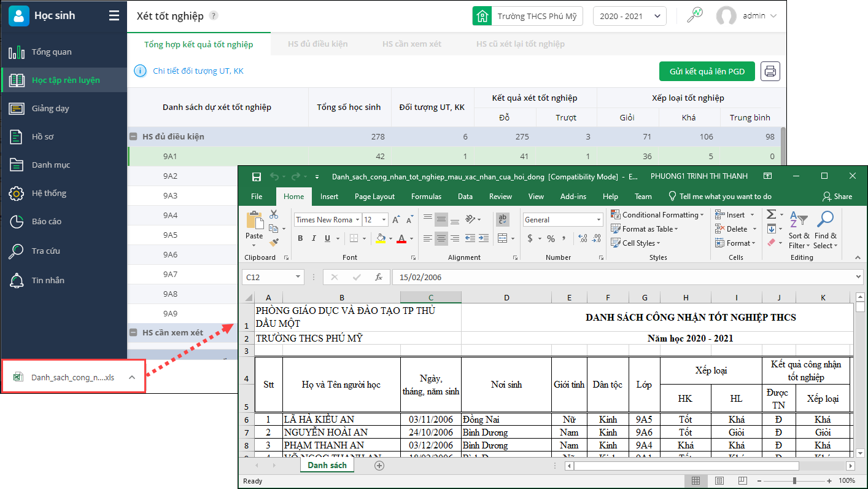Select the Cut scissors icon
The height and width of the screenshot is (489, 868).
[274, 214]
